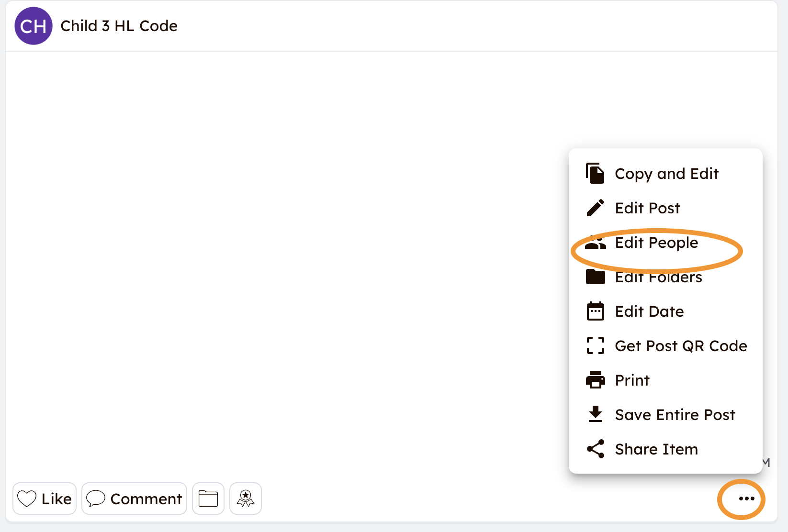Click the Copy and Edit pages icon
788x532 pixels.
point(595,173)
